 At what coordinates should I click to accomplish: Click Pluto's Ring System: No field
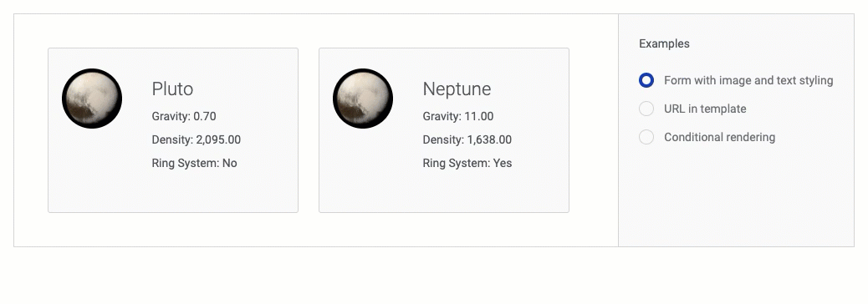point(194,163)
